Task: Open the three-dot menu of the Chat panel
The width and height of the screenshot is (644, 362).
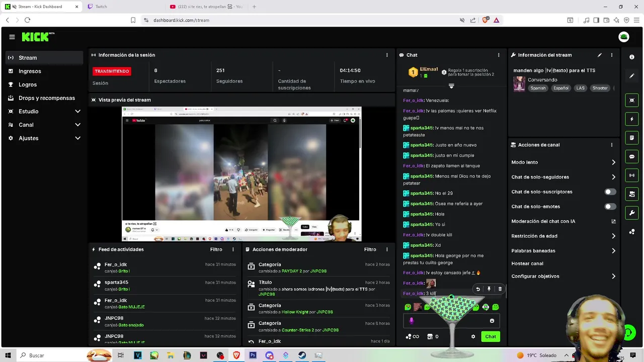Action: coord(499,55)
